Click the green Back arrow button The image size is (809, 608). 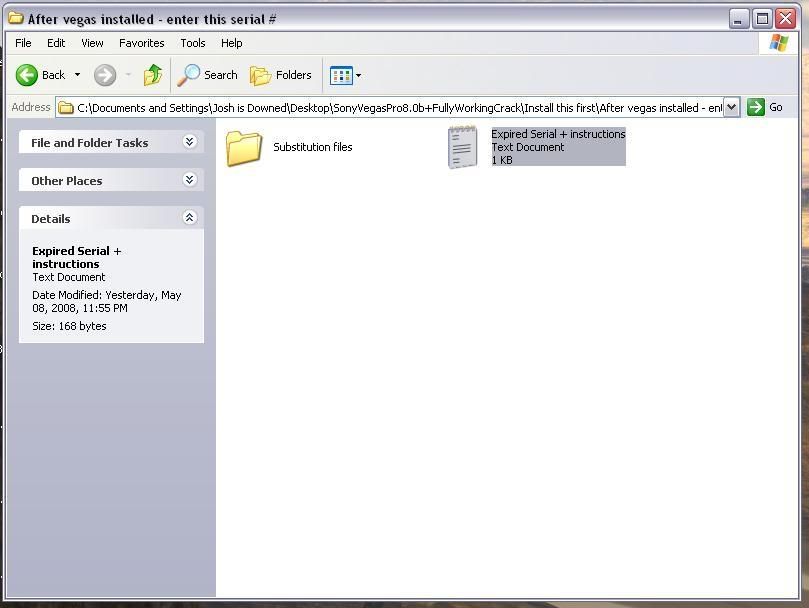(x=27, y=75)
